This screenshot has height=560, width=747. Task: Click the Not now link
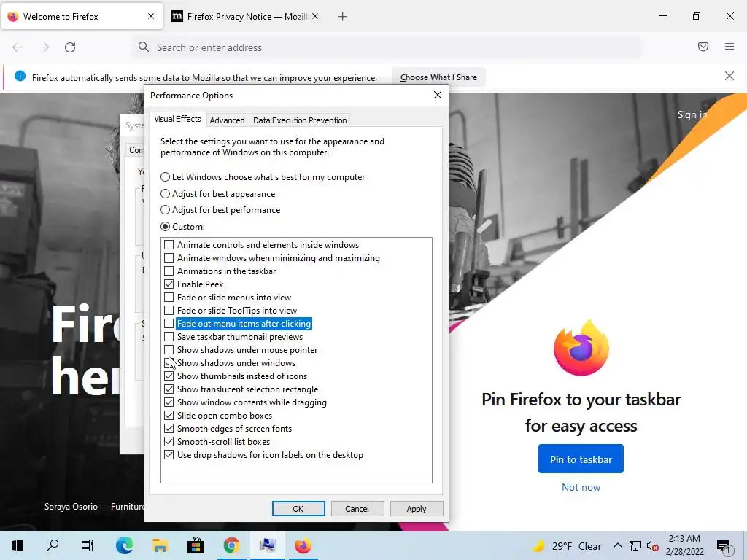581,487
